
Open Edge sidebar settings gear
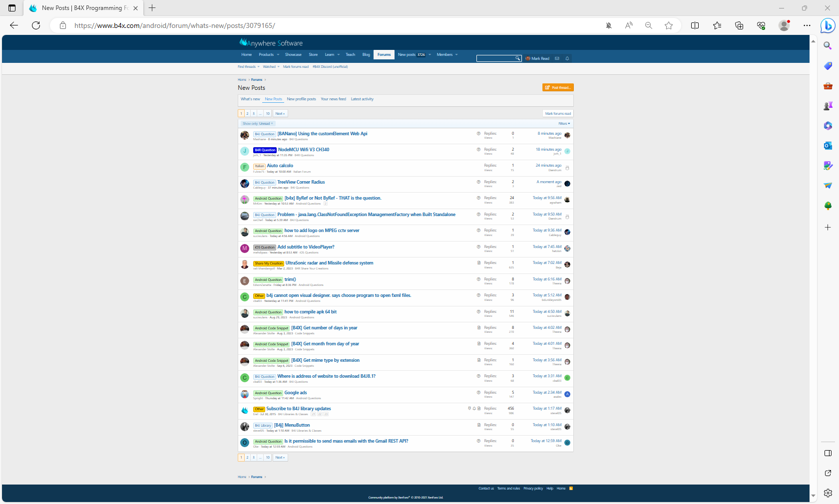pos(828,493)
